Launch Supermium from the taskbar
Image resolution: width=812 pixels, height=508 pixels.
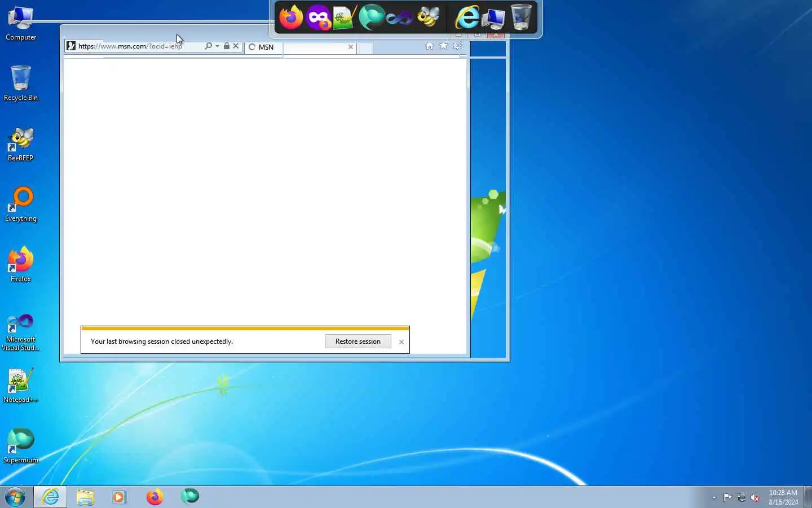tap(190, 497)
